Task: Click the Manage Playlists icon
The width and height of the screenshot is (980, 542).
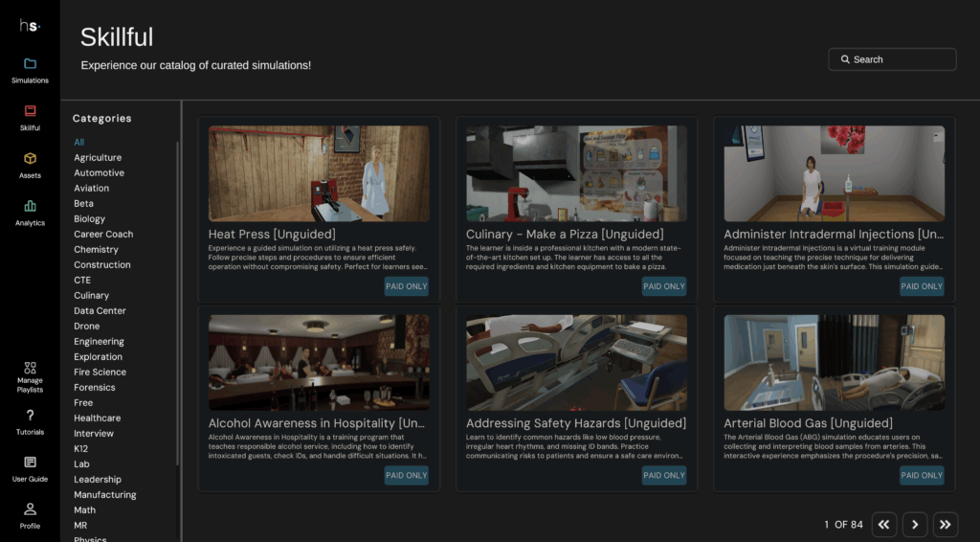Action: pos(30,368)
